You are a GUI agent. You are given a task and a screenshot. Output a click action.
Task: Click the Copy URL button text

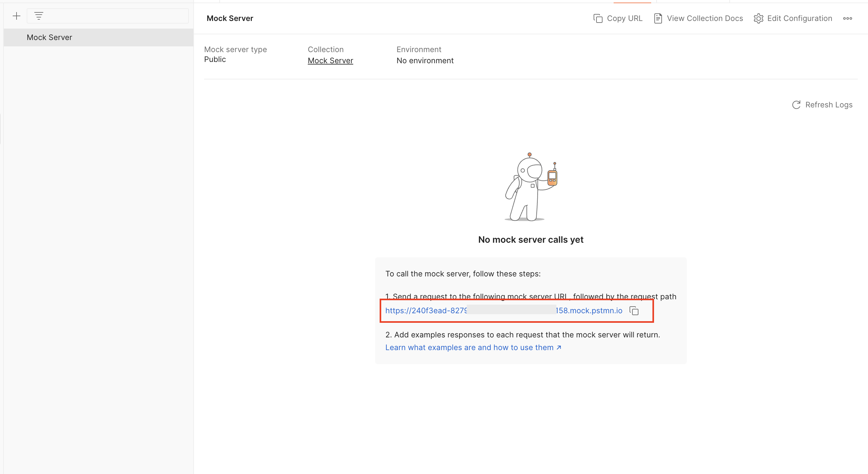[624, 18]
